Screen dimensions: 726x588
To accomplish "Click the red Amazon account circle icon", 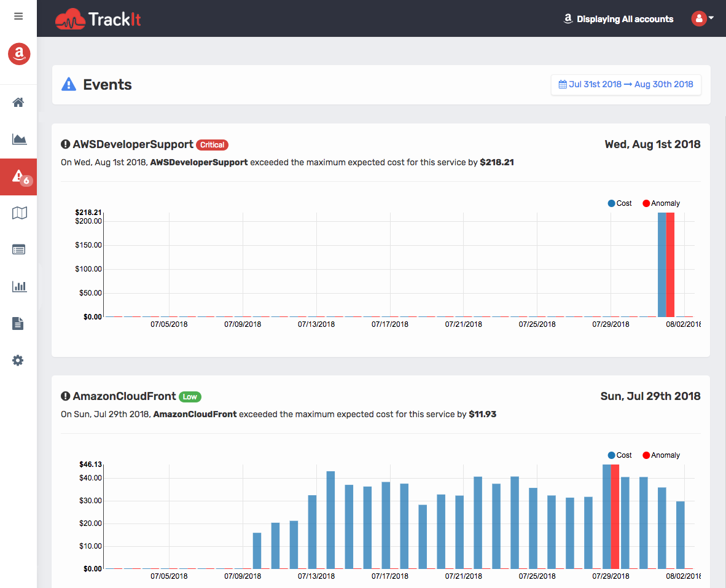I will click(x=19, y=53).
